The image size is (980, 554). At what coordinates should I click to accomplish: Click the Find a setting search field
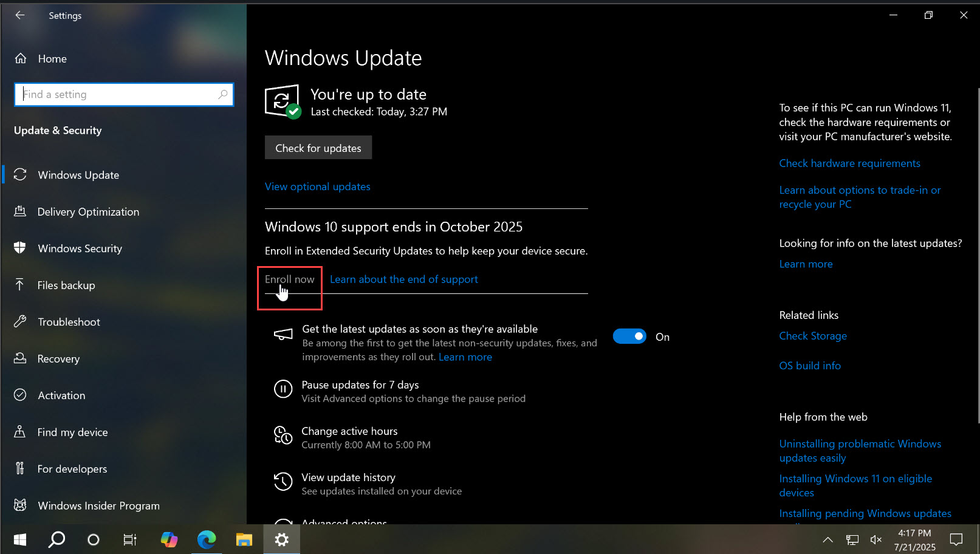point(123,94)
